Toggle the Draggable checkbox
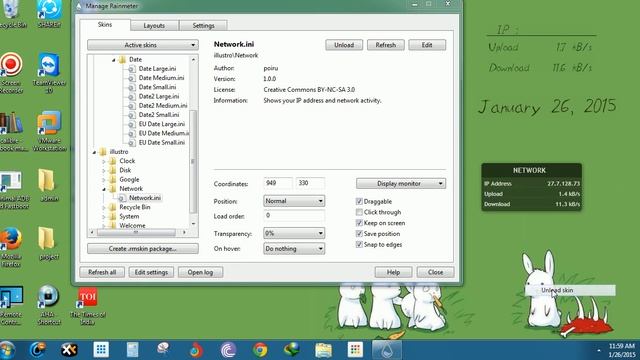Viewport: 640px width, 360px height. pos(359,201)
